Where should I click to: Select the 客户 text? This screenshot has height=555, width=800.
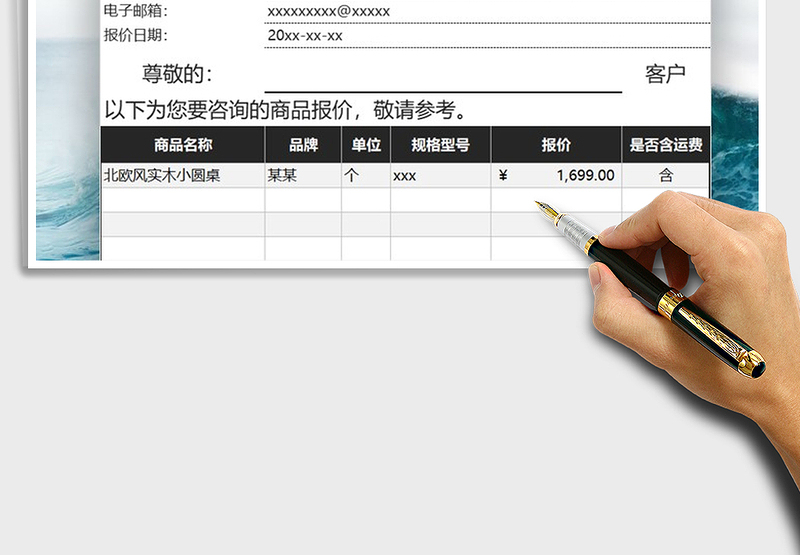(x=665, y=74)
